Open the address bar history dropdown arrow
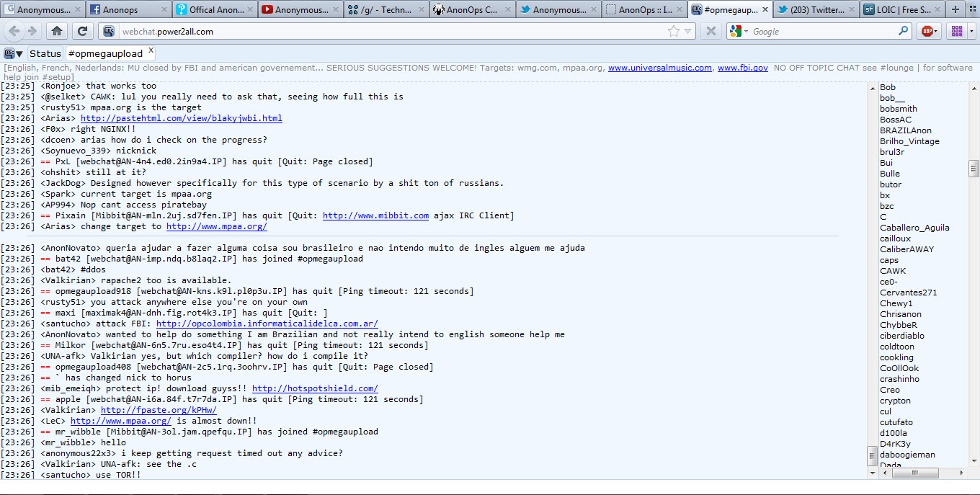The image size is (980, 495). click(688, 32)
